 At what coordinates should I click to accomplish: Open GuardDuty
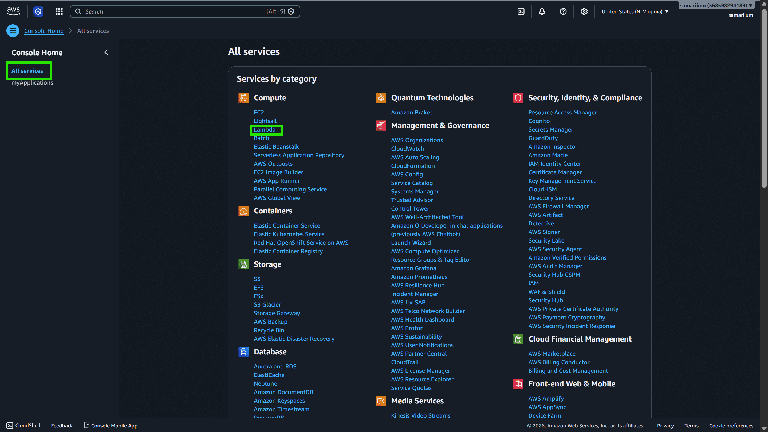pos(543,138)
